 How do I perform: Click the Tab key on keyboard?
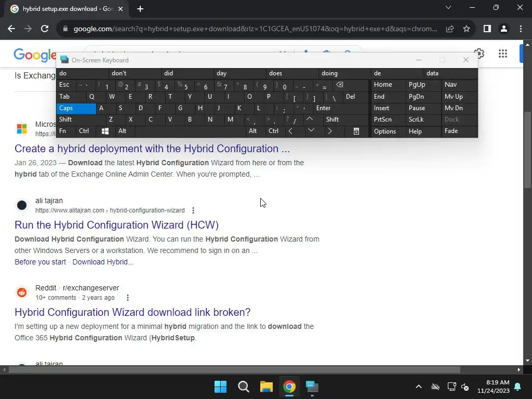point(71,97)
